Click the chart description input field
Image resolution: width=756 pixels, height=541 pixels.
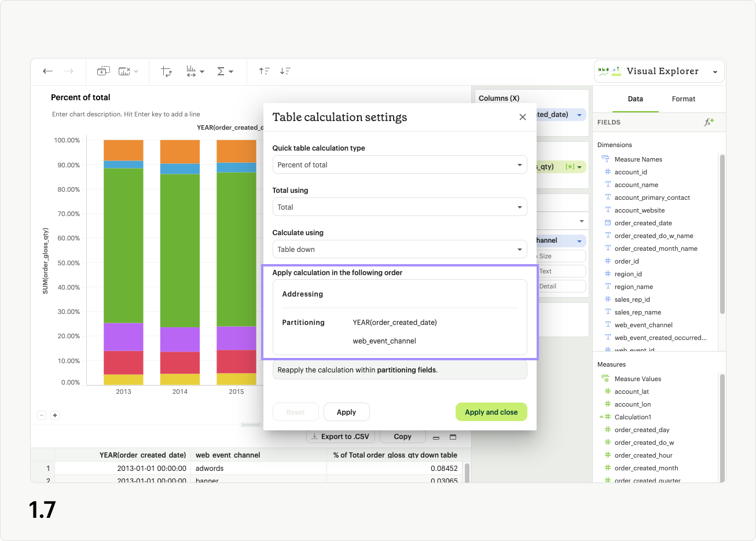point(126,114)
